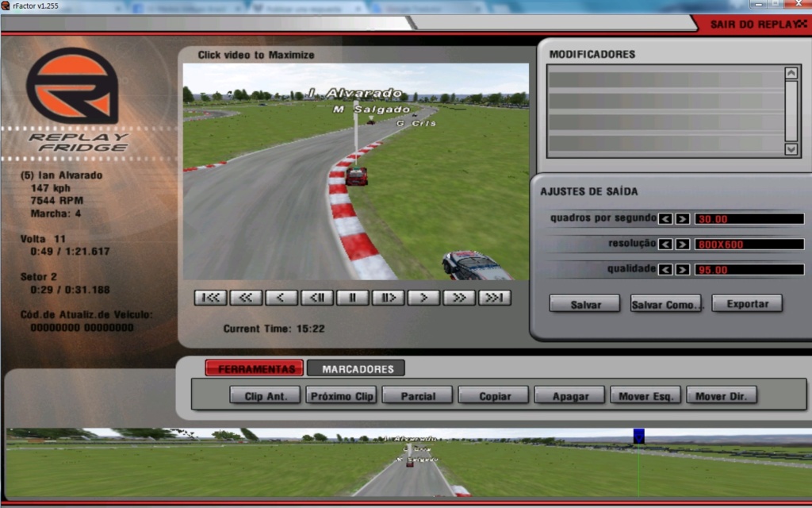Step one frame forward in the replay

(388, 298)
